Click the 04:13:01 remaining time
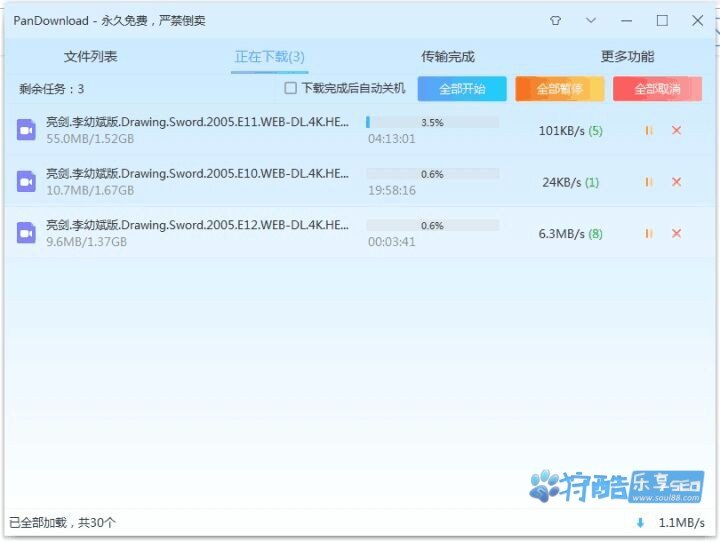Screen dimensions: 720x542 392,139
